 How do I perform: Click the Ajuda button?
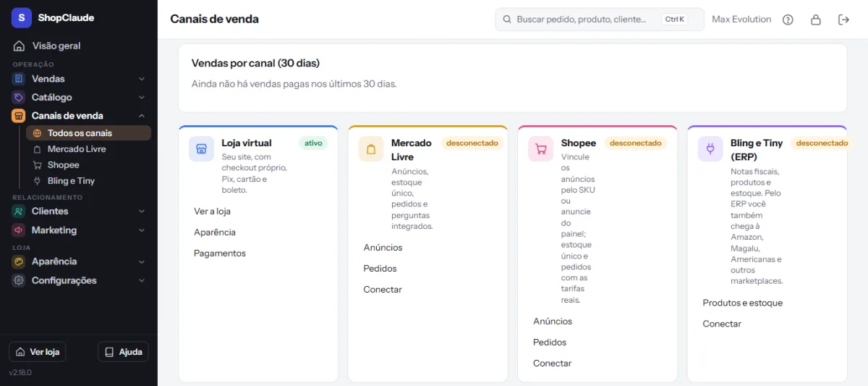pos(123,352)
